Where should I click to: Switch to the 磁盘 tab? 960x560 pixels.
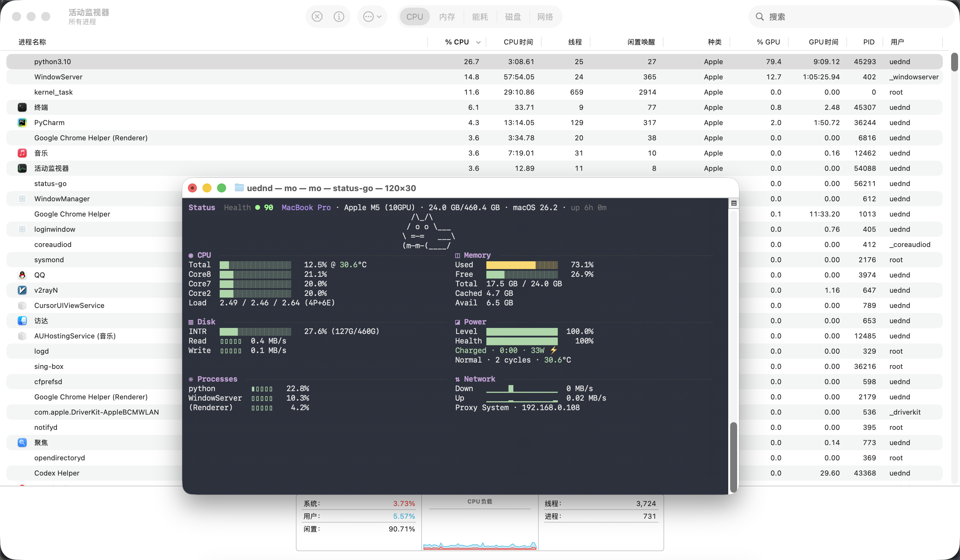pyautogui.click(x=512, y=17)
